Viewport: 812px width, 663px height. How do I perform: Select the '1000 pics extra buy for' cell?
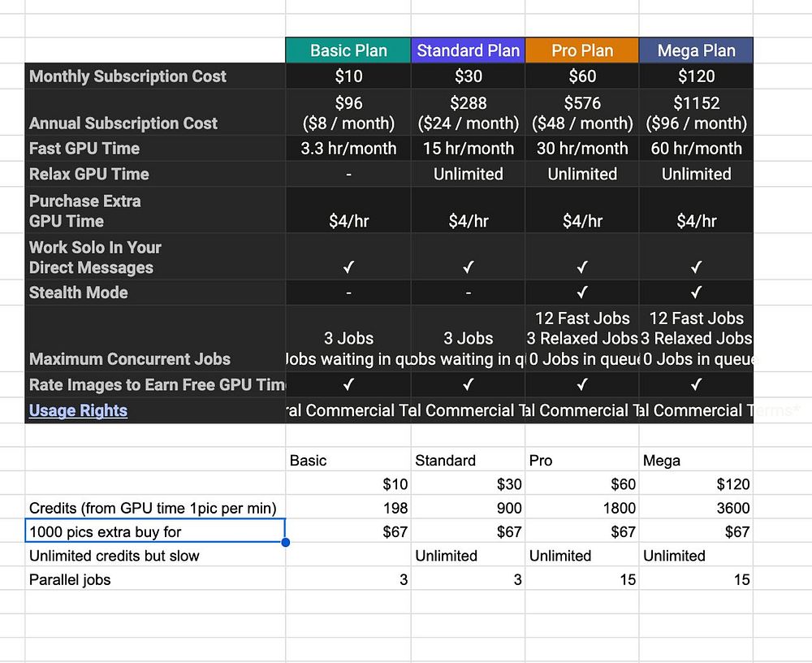coord(154,531)
